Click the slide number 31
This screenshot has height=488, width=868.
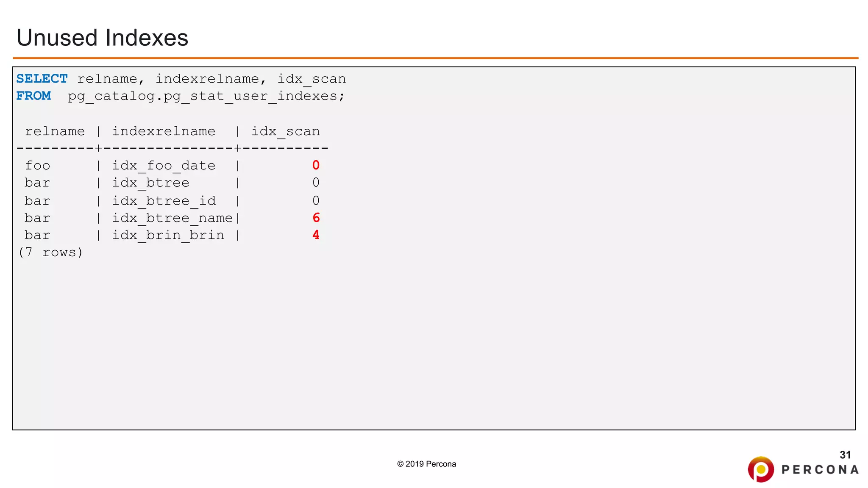click(x=845, y=455)
